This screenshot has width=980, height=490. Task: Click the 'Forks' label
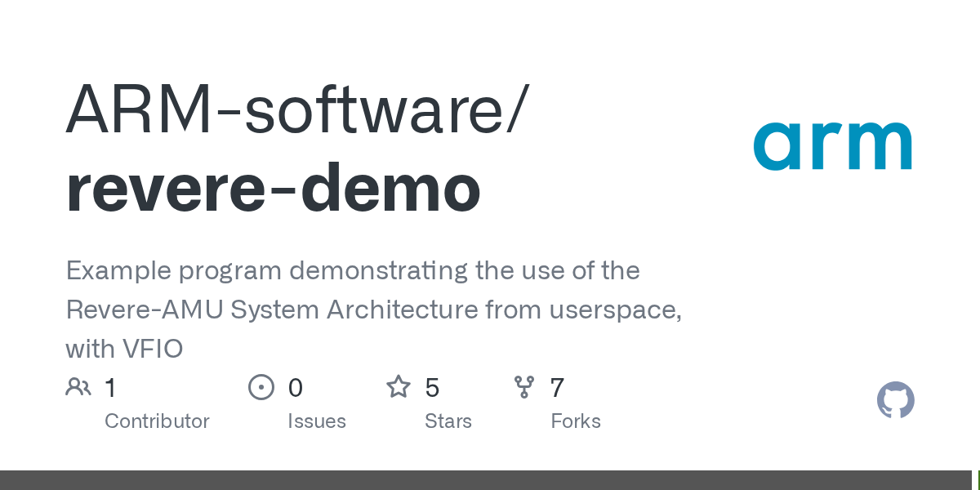pyautogui.click(x=576, y=421)
